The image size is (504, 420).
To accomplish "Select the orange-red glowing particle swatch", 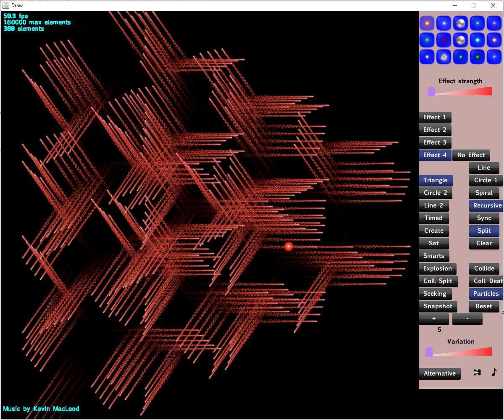I will click(x=427, y=23).
